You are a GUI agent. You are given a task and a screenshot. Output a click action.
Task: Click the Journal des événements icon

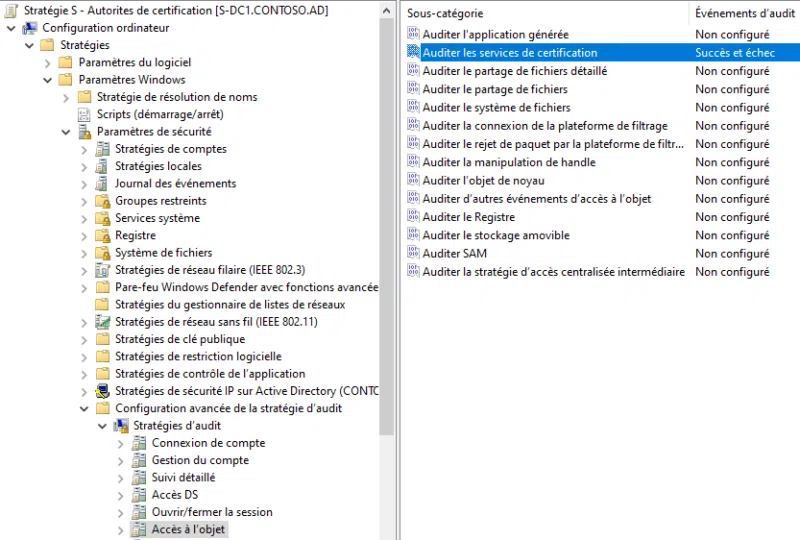click(102, 184)
